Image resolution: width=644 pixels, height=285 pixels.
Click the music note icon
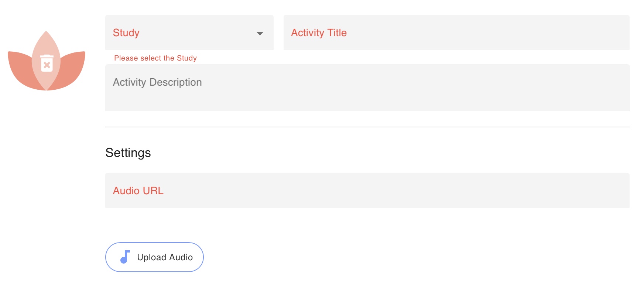point(125,257)
